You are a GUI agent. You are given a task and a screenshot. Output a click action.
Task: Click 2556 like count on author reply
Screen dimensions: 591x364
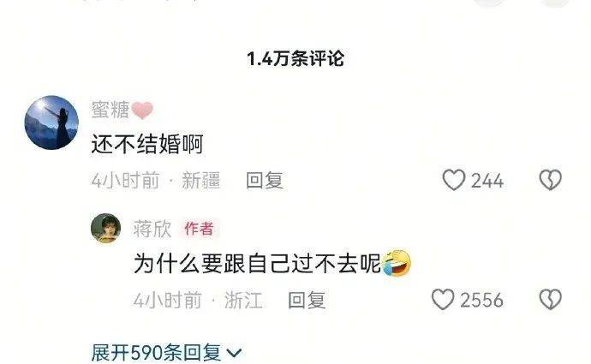tap(481, 301)
